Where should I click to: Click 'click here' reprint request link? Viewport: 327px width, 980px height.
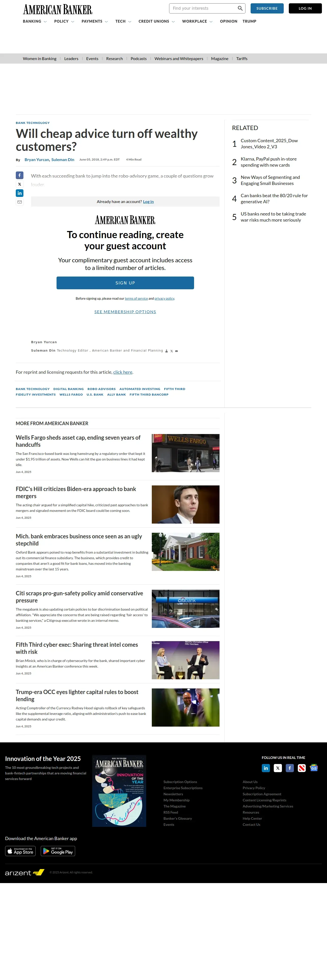click(122, 372)
